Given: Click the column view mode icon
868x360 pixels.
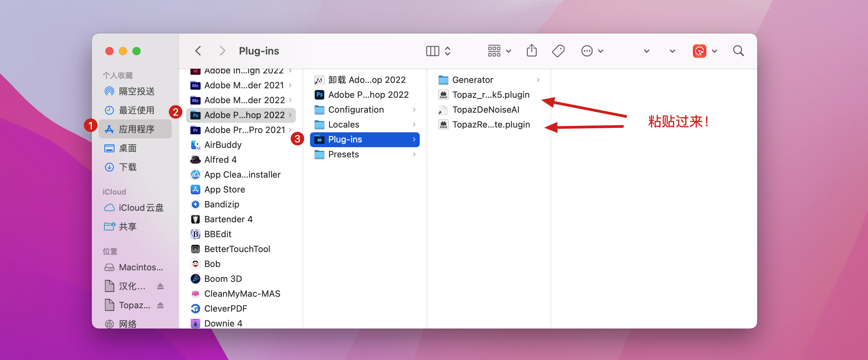Looking at the screenshot, I should [433, 51].
